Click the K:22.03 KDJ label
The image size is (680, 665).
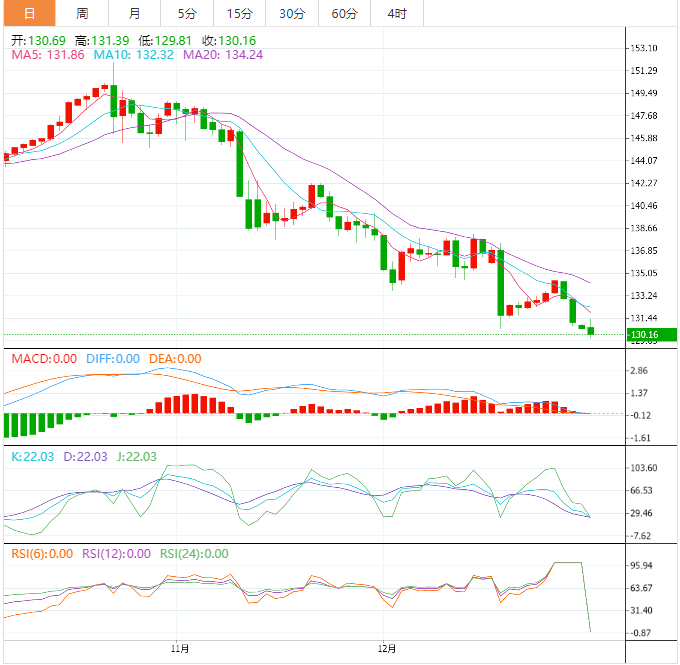[33, 456]
